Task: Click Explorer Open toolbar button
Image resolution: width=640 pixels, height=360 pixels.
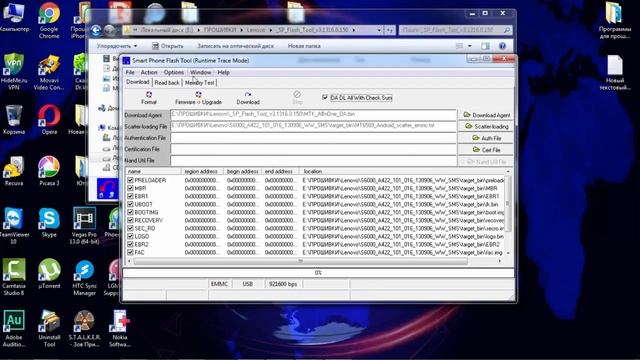Action: 167,46
